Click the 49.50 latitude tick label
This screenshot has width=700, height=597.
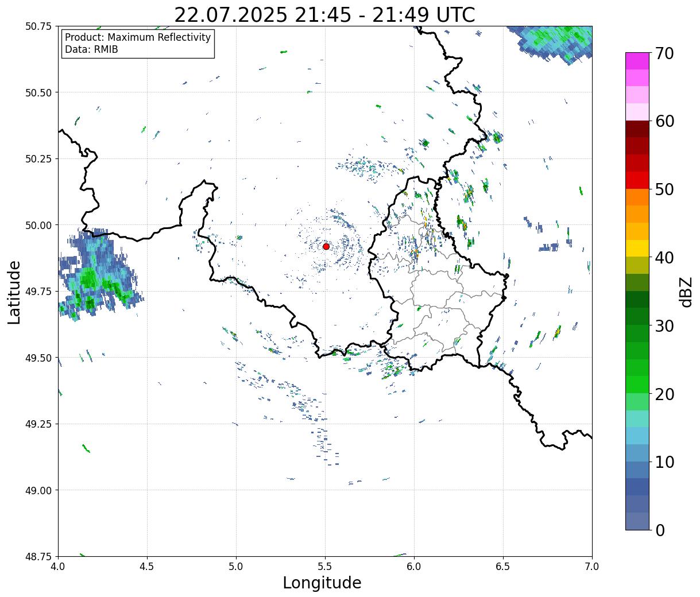pos(38,358)
